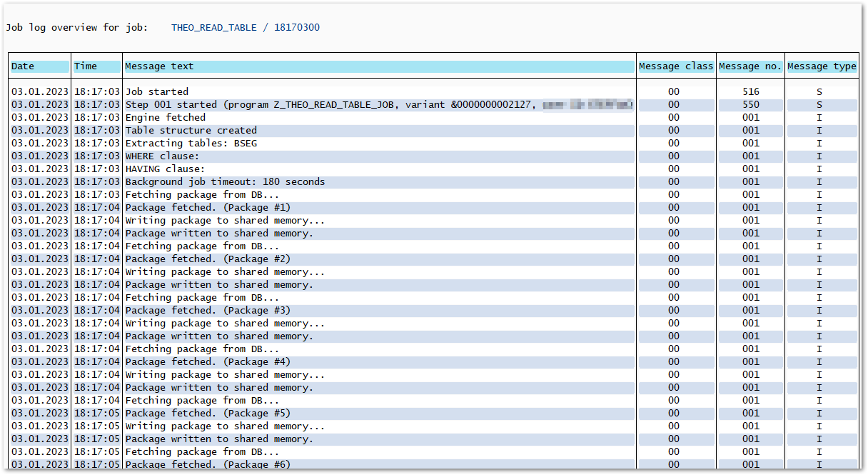This screenshot has height=475, width=868.
Task: Select the 'Job started' log message
Action: 157,91
